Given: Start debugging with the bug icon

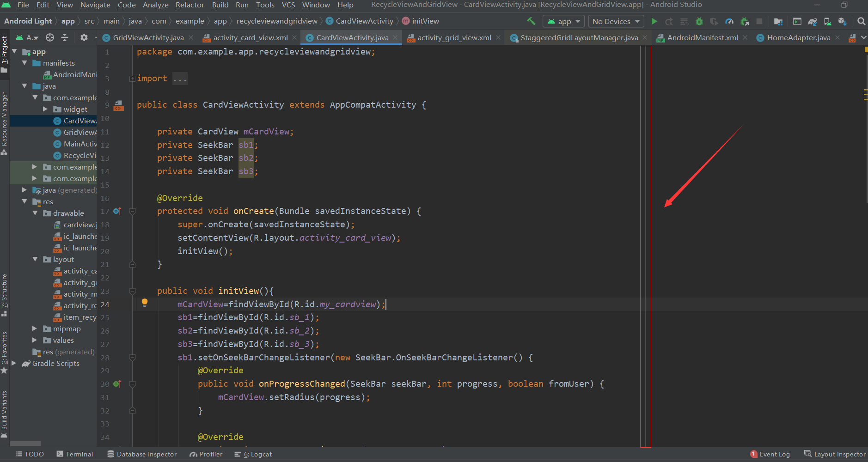Looking at the screenshot, I should (x=699, y=21).
